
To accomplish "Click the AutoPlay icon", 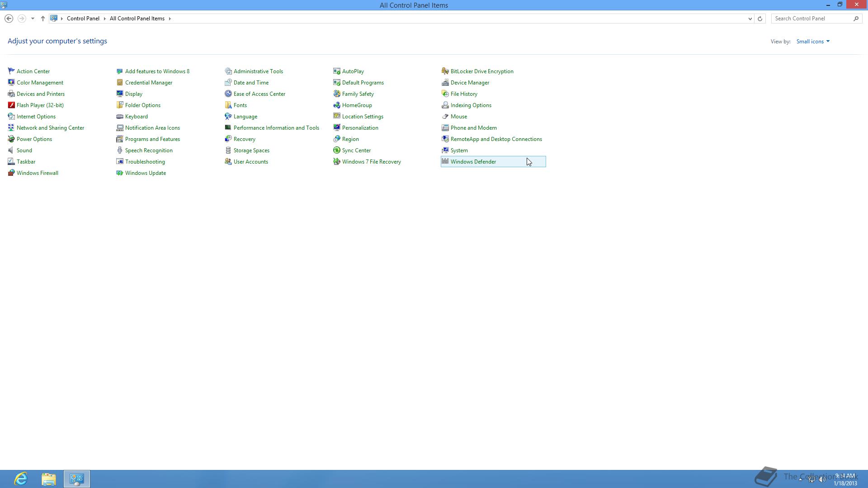I will point(337,71).
